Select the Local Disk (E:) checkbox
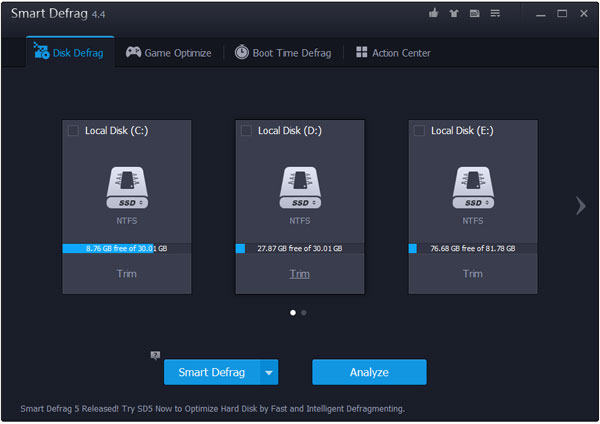Viewport: 600px width, 424px height. 419,130
